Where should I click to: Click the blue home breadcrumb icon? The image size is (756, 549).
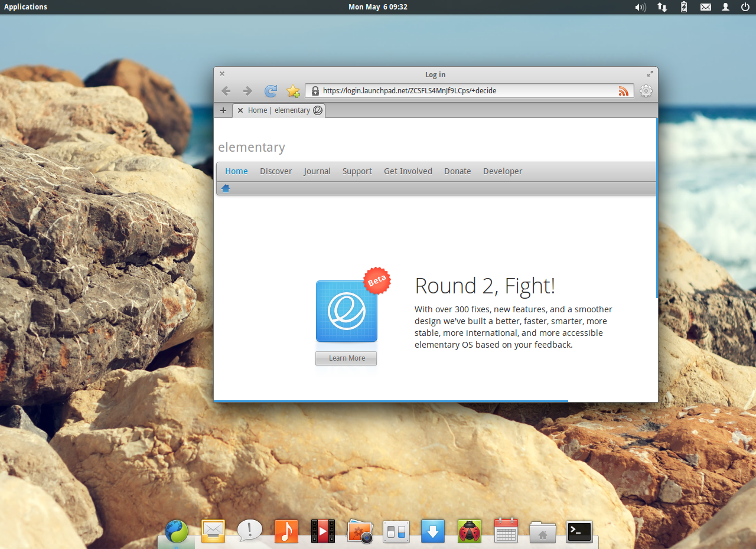(226, 188)
